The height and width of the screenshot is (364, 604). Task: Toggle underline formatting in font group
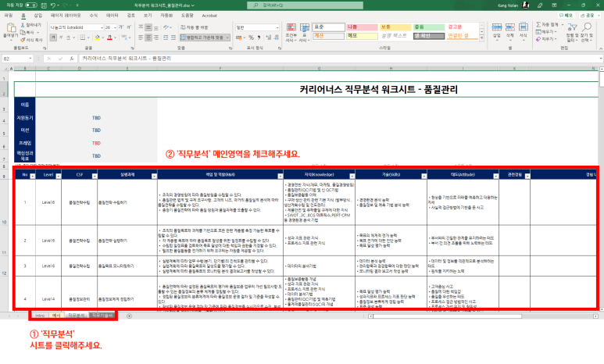click(68, 37)
